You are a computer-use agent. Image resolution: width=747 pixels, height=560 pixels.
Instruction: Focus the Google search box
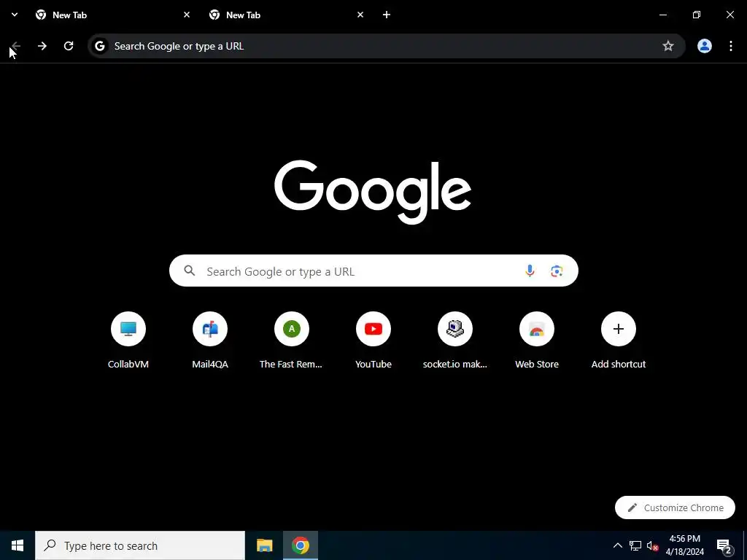[373, 271]
